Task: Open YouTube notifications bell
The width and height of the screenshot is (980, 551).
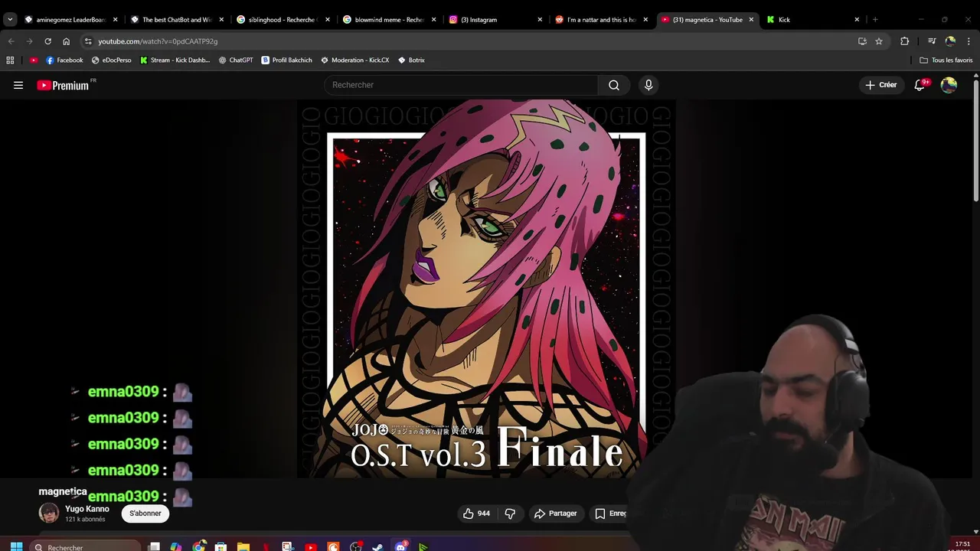Action: (x=920, y=85)
